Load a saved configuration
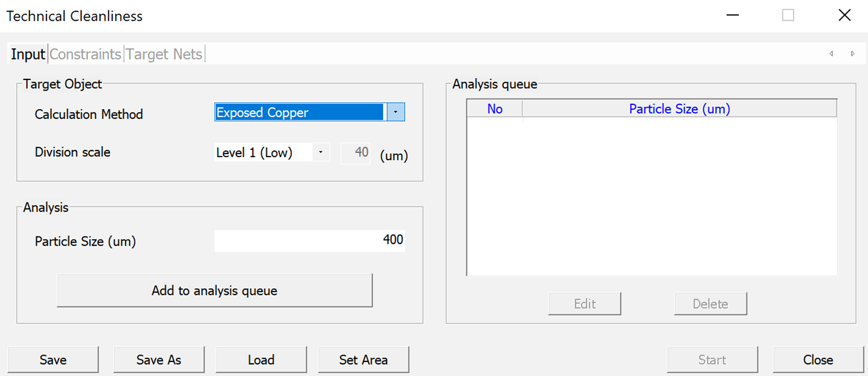Screen dimensions: 868x376 261,360
